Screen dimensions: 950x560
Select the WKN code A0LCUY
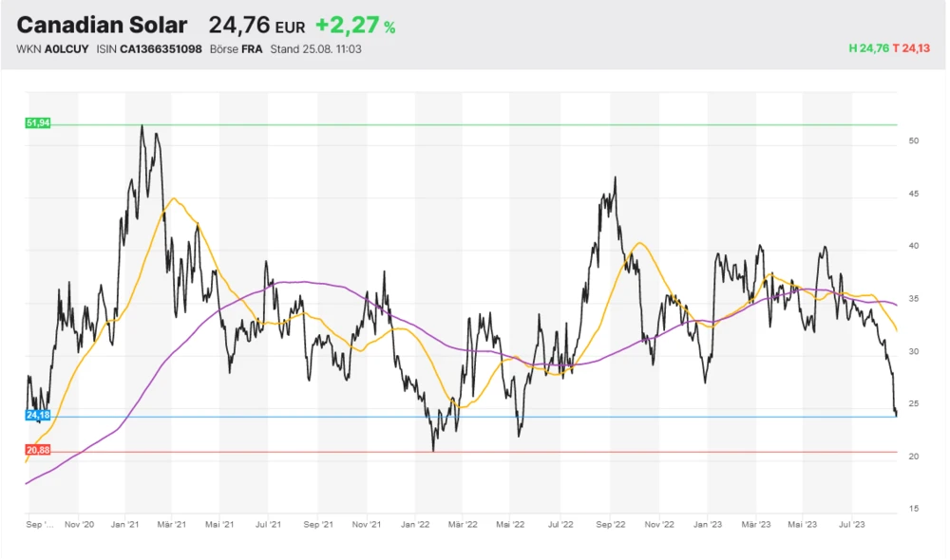click(x=65, y=49)
